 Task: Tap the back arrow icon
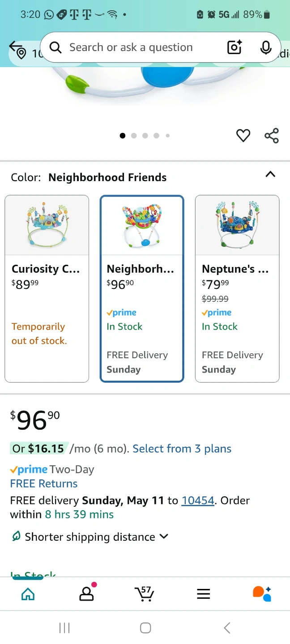[x=15, y=46]
